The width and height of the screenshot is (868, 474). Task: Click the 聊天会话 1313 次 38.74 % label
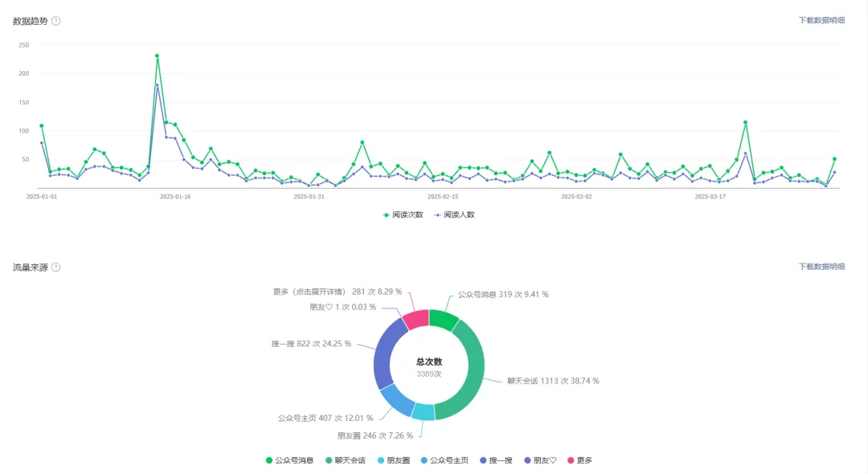click(x=553, y=381)
